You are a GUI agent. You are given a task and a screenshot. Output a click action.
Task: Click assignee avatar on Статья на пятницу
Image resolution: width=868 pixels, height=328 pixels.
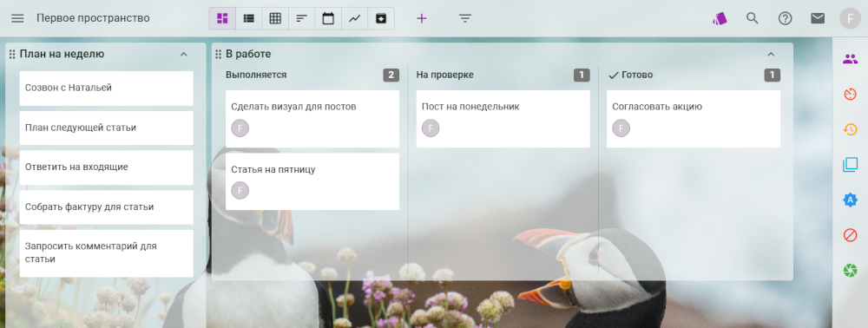(240, 191)
